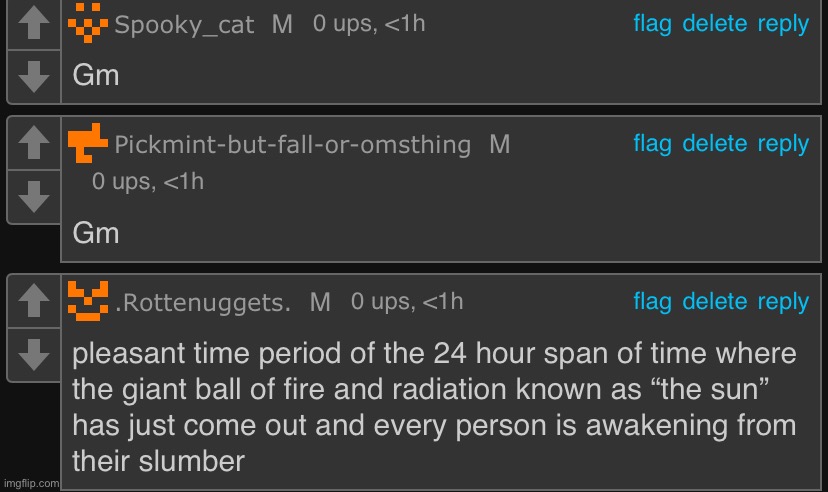Open Pickmint-but-fall-or-omsthing's profile link

pos(293,145)
